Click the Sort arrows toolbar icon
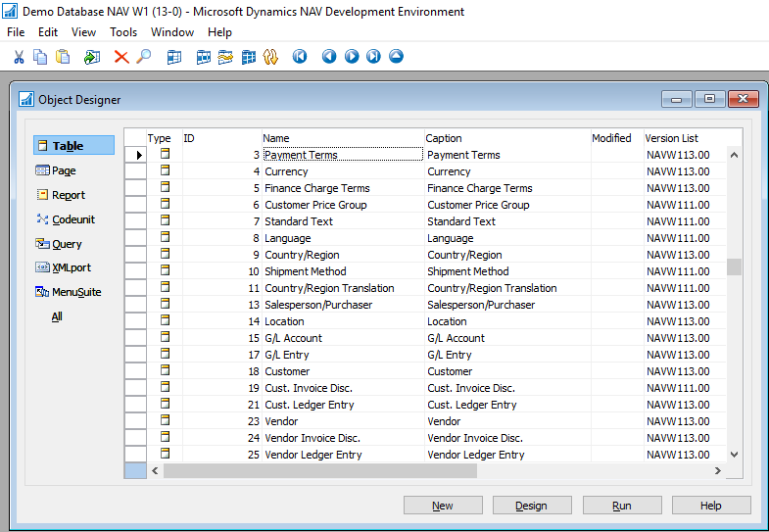Image resolution: width=769 pixels, height=532 pixels. [270, 57]
